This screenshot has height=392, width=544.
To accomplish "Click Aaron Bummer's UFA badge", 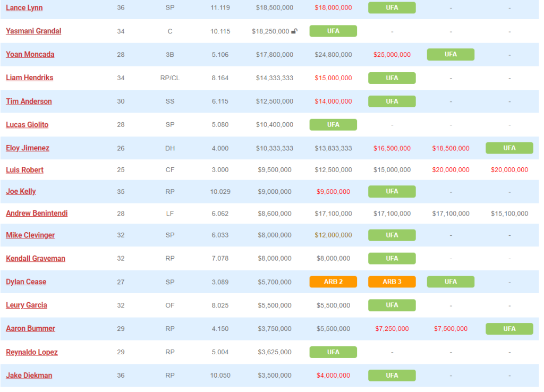I will pyautogui.click(x=509, y=329).
